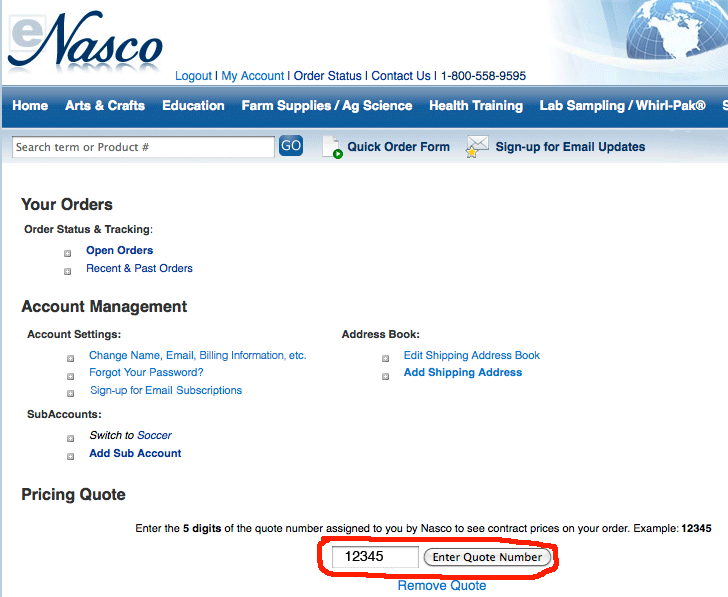
Task: Click the Pricing Quote heading
Action: pos(73,494)
